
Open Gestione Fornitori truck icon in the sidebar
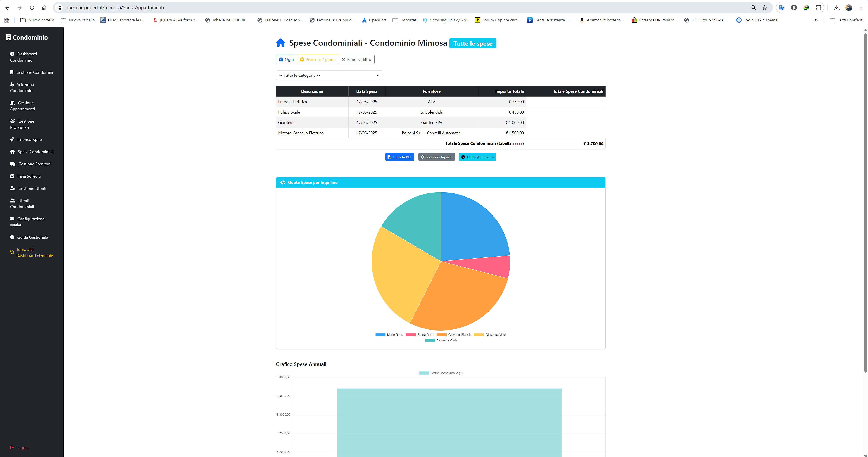click(12, 164)
